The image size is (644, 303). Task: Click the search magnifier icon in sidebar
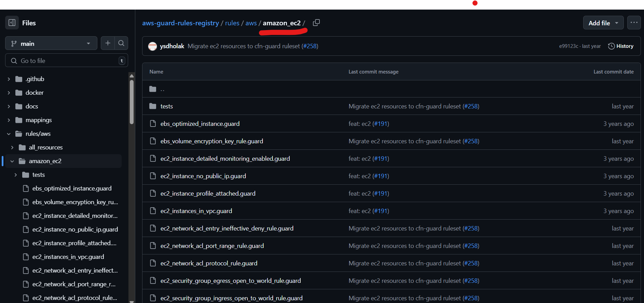pyautogui.click(x=121, y=43)
